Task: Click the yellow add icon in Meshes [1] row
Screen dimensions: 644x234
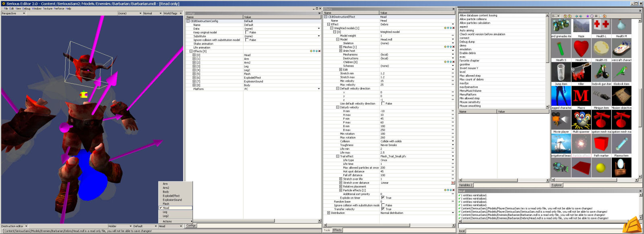Action: [x=445, y=47]
